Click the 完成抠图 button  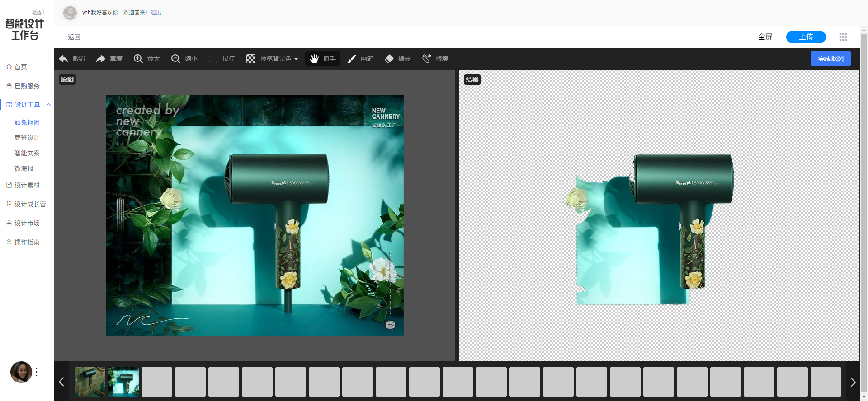click(830, 59)
